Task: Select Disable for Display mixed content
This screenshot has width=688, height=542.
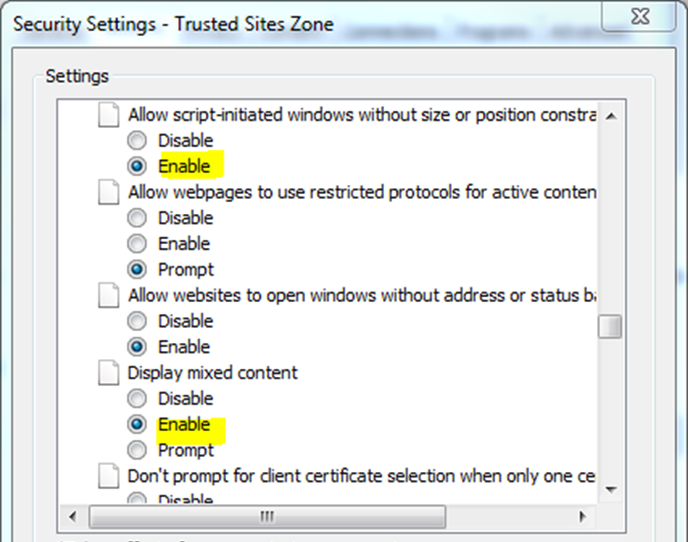Action: (138, 399)
